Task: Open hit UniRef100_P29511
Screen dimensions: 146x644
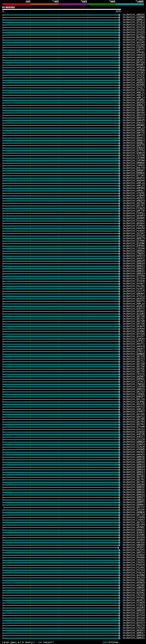Action: (x=133, y=213)
